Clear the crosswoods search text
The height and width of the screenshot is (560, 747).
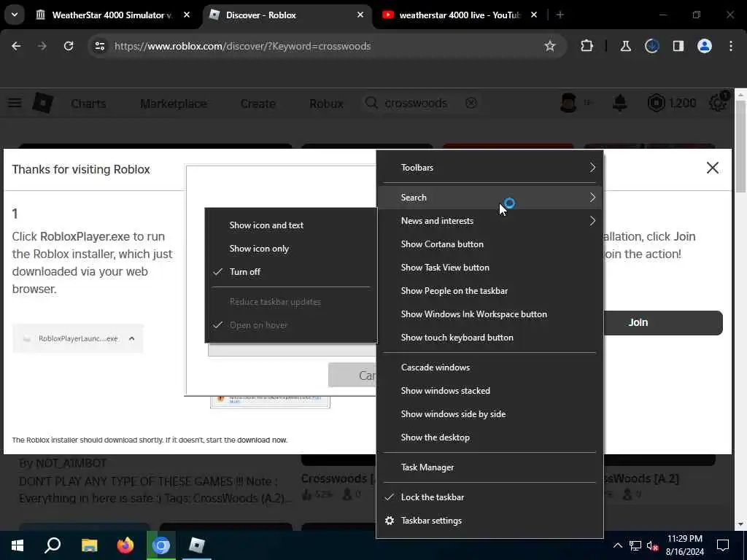point(471,103)
